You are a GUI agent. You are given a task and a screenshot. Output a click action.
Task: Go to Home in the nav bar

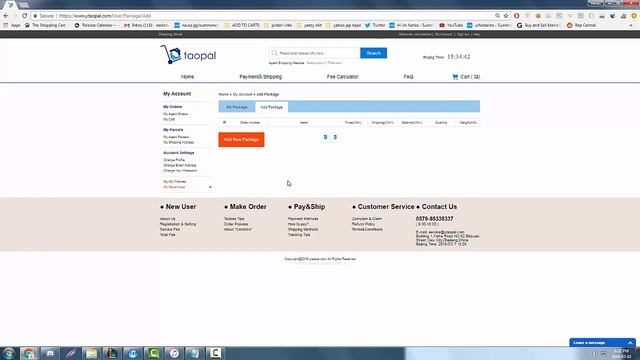click(187, 77)
